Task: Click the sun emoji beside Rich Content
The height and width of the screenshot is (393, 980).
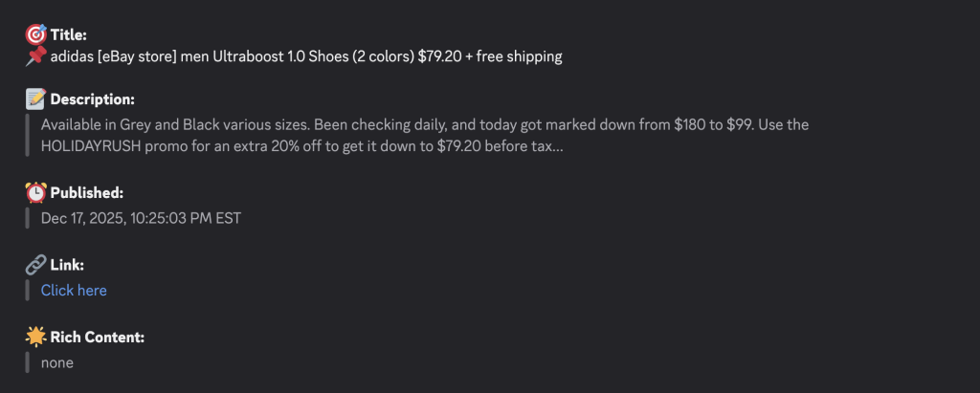Action: click(36, 337)
